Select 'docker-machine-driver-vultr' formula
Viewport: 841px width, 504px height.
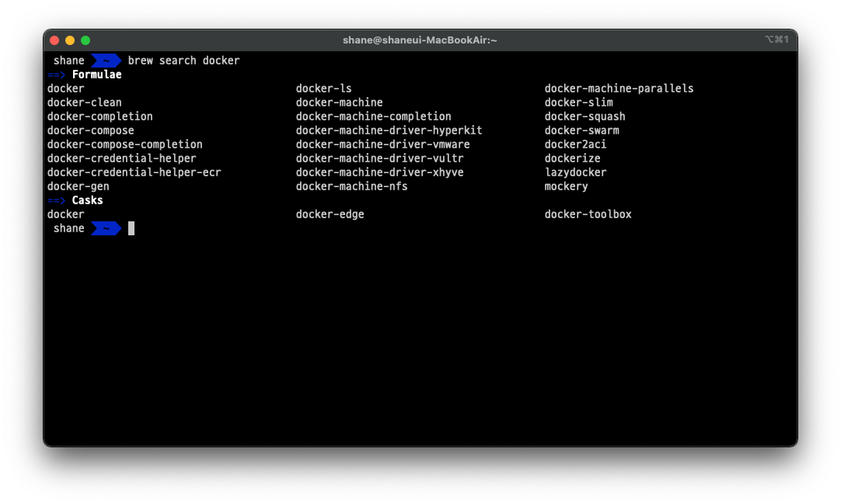380,158
